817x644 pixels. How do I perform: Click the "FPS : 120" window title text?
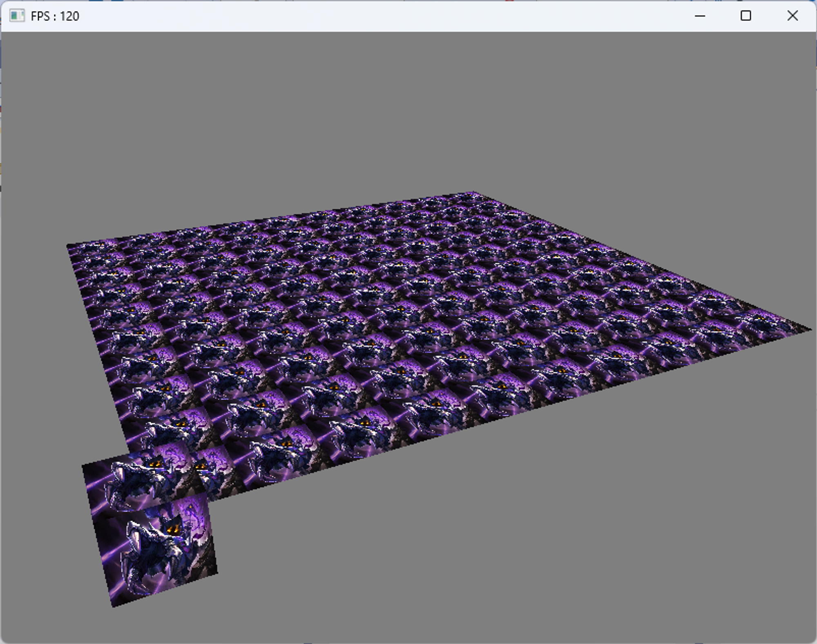pos(55,16)
